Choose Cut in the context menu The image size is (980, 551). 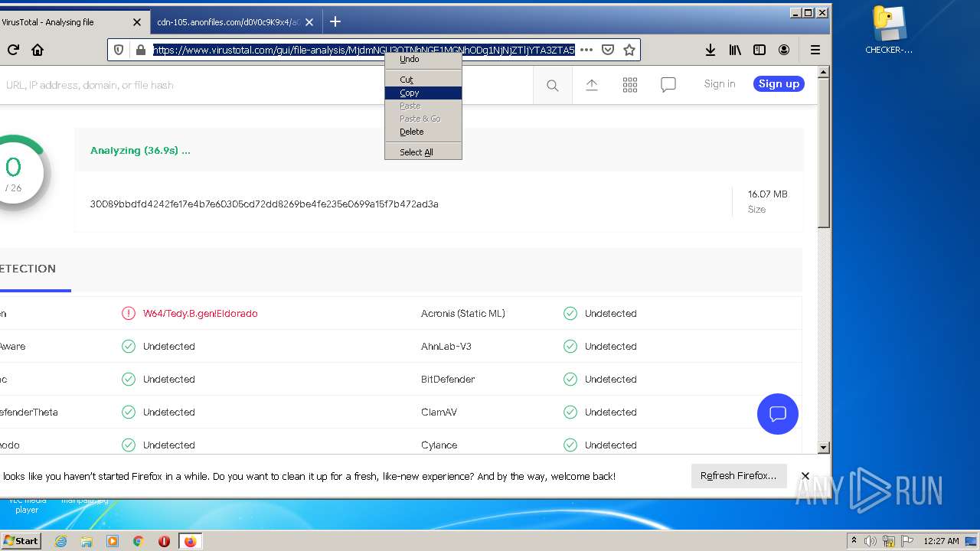[x=423, y=80]
